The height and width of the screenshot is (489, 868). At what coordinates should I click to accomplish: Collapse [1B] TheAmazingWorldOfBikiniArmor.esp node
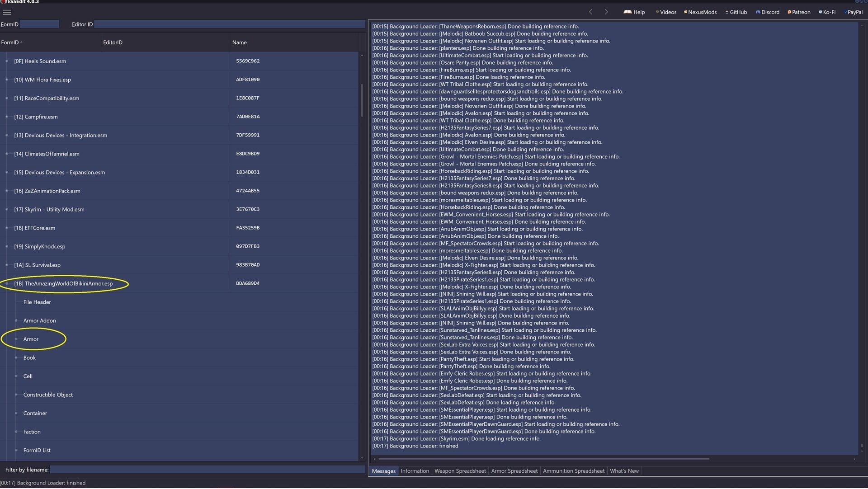tap(7, 283)
